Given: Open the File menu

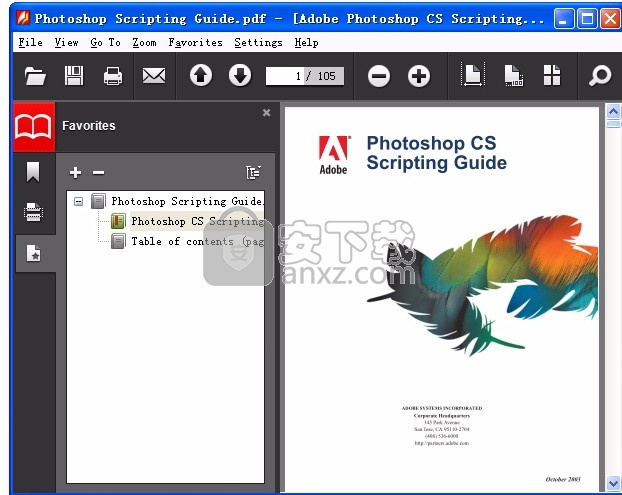Looking at the screenshot, I should coord(31,42).
